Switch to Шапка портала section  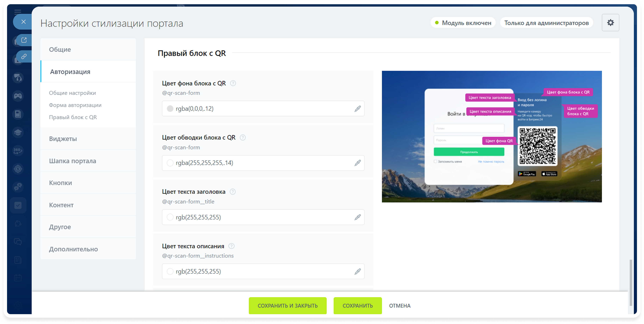tap(72, 161)
